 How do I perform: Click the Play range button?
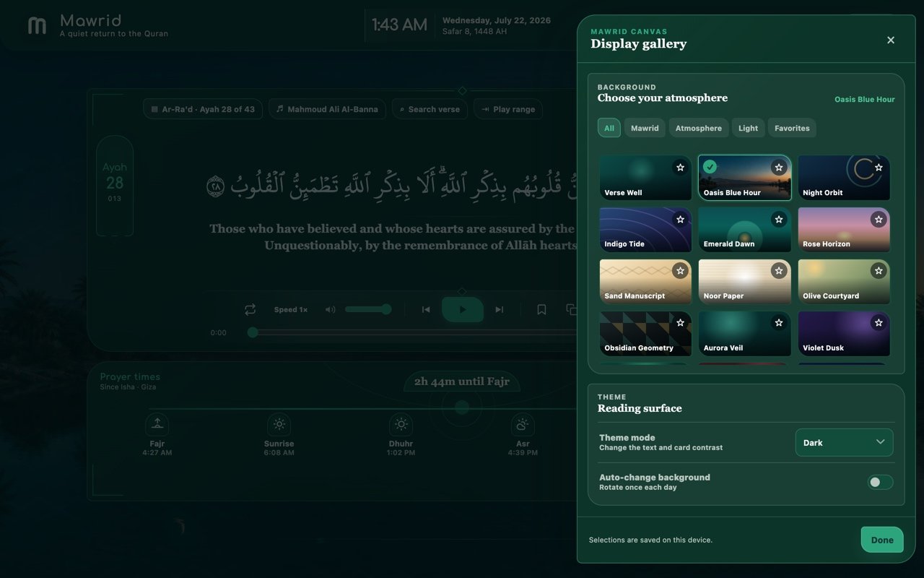coord(508,109)
